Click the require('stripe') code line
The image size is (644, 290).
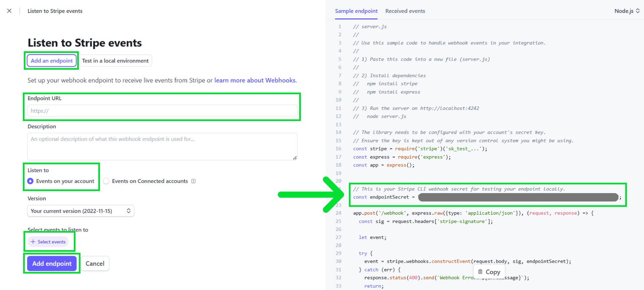tap(420, 149)
